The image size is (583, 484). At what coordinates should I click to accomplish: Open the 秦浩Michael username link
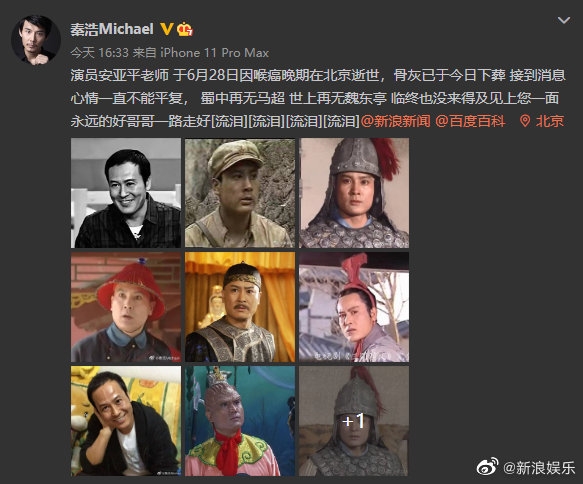[x=112, y=29]
